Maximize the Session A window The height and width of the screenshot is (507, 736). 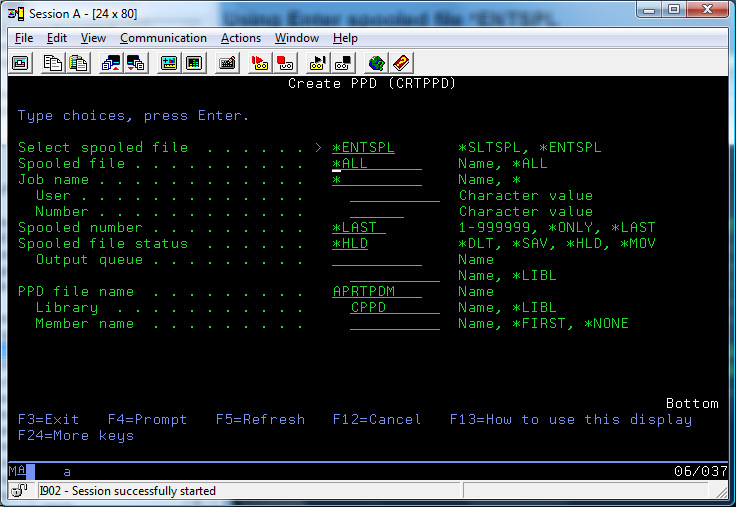674,9
